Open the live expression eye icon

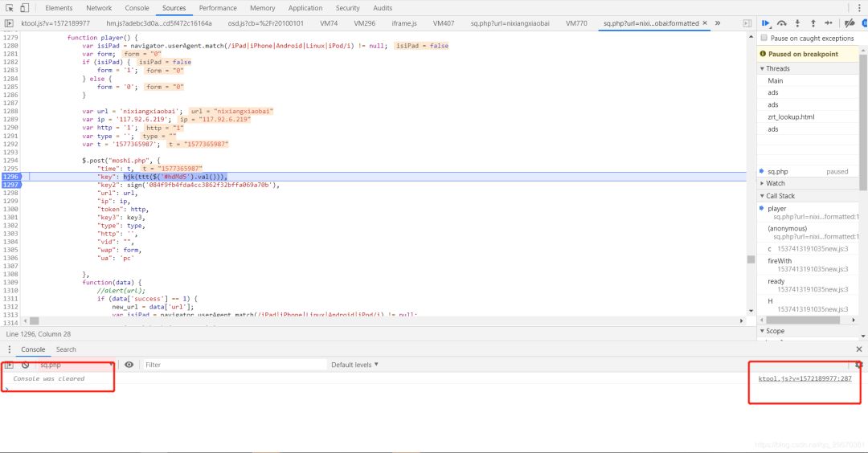point(129,365)
